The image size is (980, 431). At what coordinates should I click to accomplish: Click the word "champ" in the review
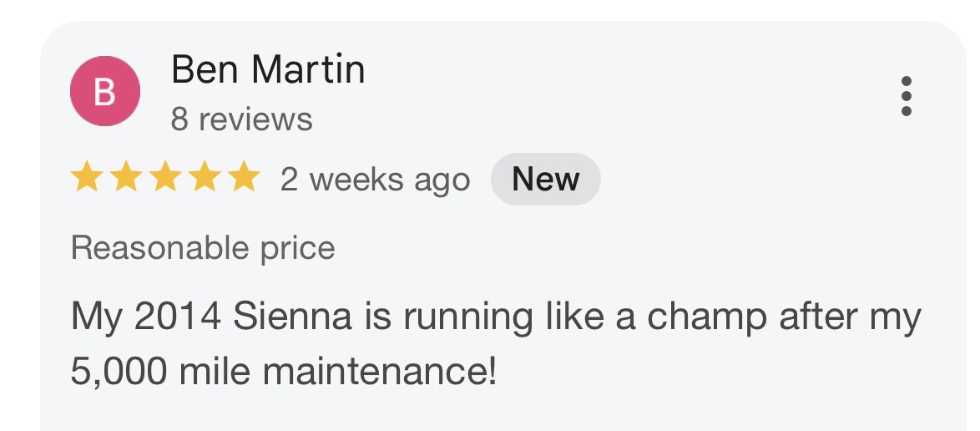[x=707, y=317]
